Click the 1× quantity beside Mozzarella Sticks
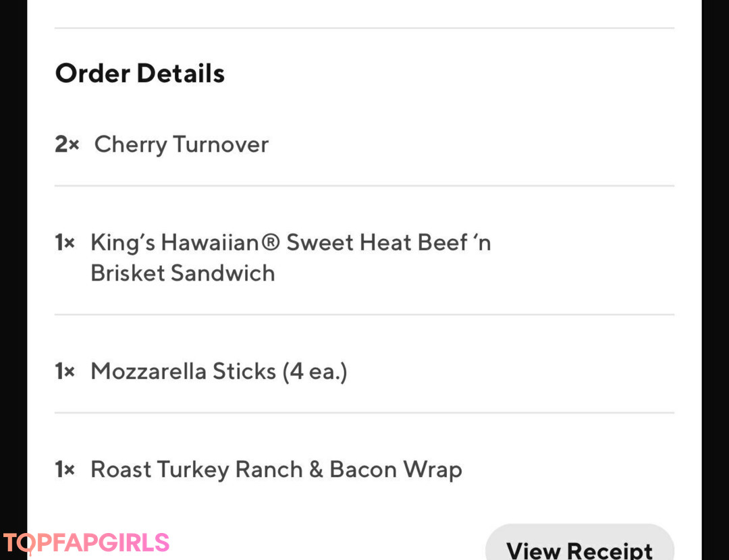The width and height of the screenshot is (729, 560). click(65, 371)
